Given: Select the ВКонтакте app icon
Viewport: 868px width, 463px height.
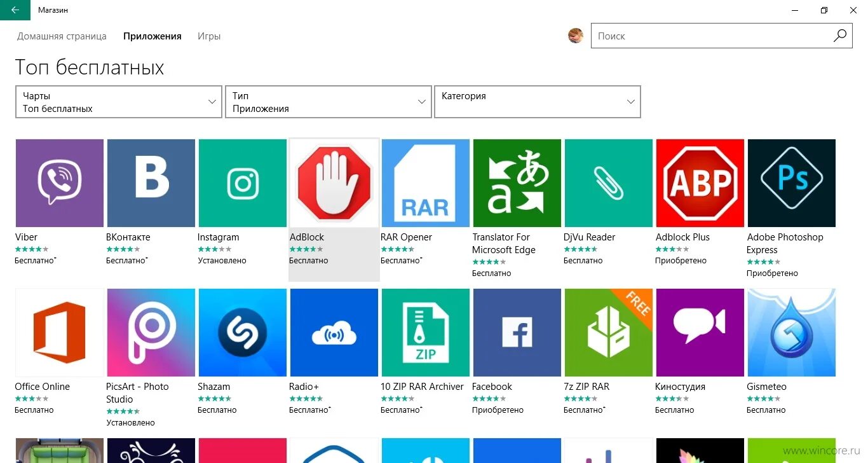Looking at the screenshot, I should (x=151, y=183).
